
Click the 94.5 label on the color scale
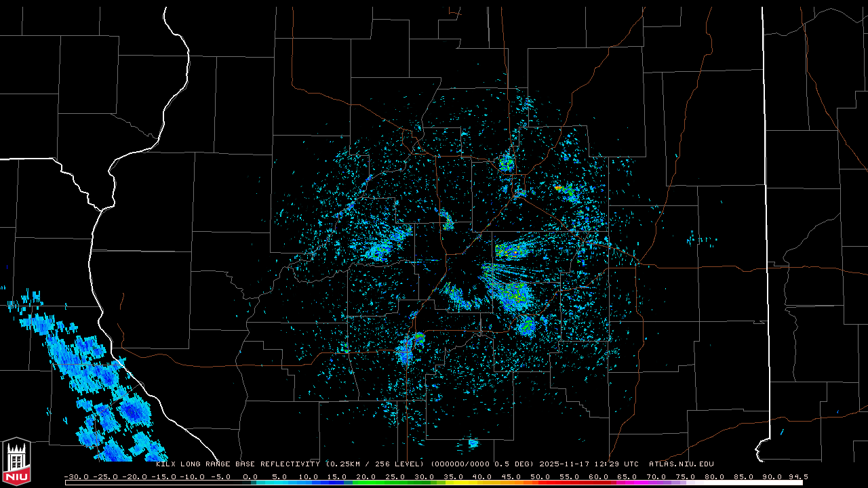[797, 476]
